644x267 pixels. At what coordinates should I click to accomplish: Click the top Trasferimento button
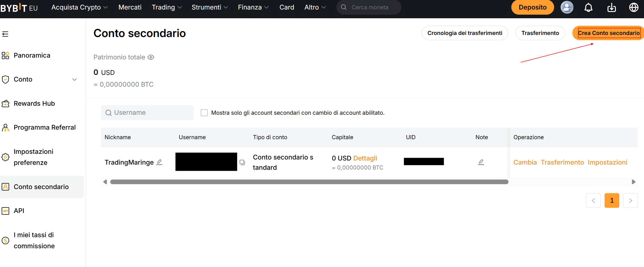[540, 33]
